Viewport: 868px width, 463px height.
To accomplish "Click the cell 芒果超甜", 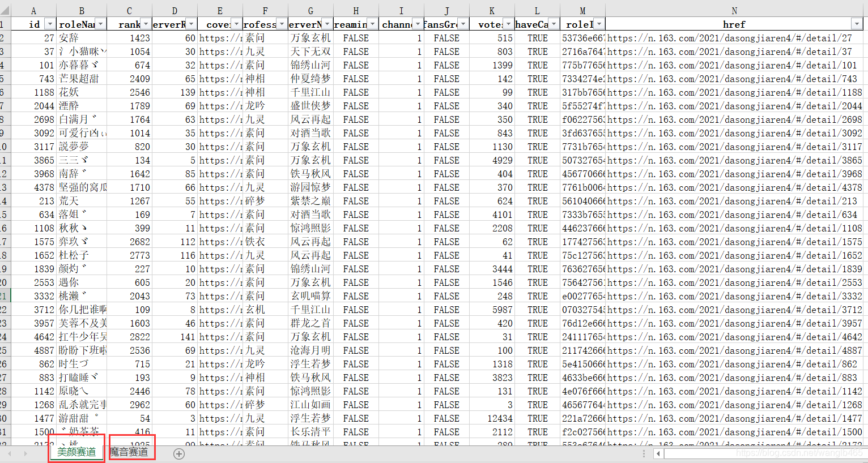I will coord(82,79).
